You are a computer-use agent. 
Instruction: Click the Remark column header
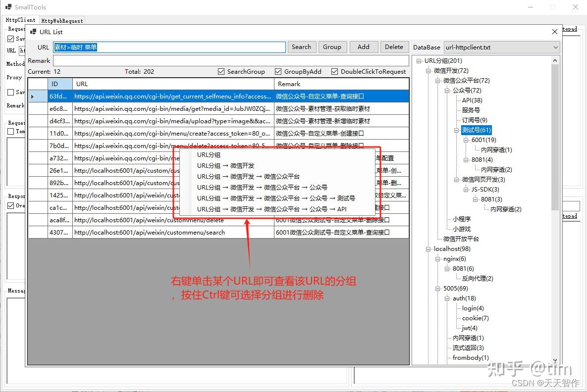pyautogui.click(x=341, y=84)
